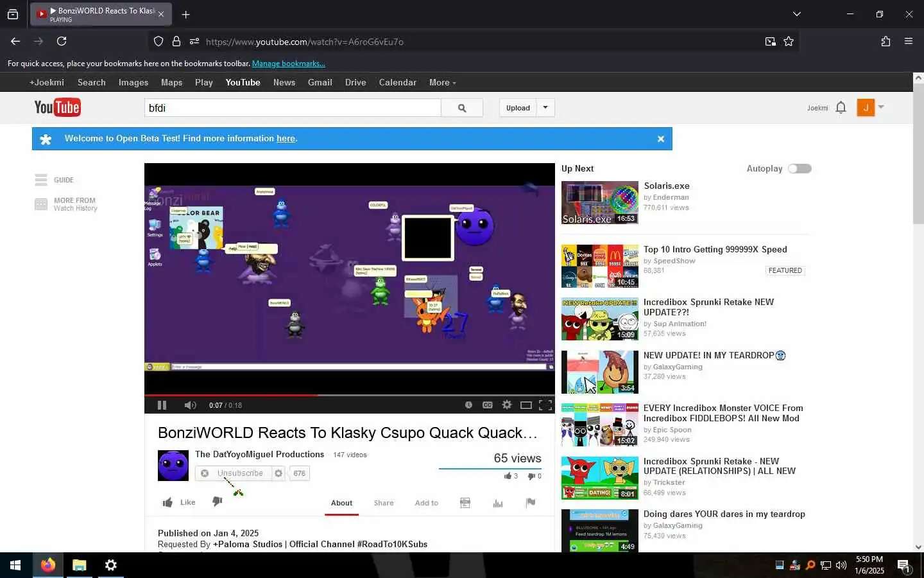Click the Upload button
The image size is (924, 578).
pyautogui.click(x=518, y=108)
